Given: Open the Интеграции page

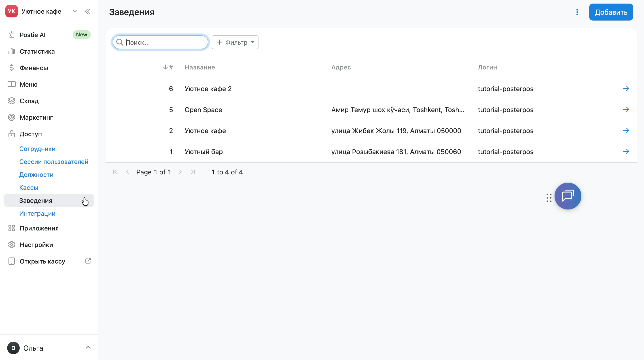Looking at the screenshot, I should (37, 213).
